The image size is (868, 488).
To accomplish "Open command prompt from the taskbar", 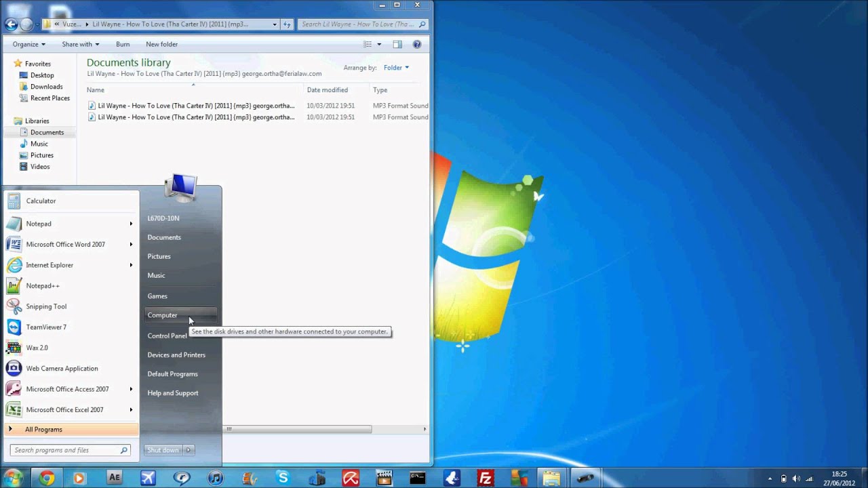I will [x=418, y=479].
